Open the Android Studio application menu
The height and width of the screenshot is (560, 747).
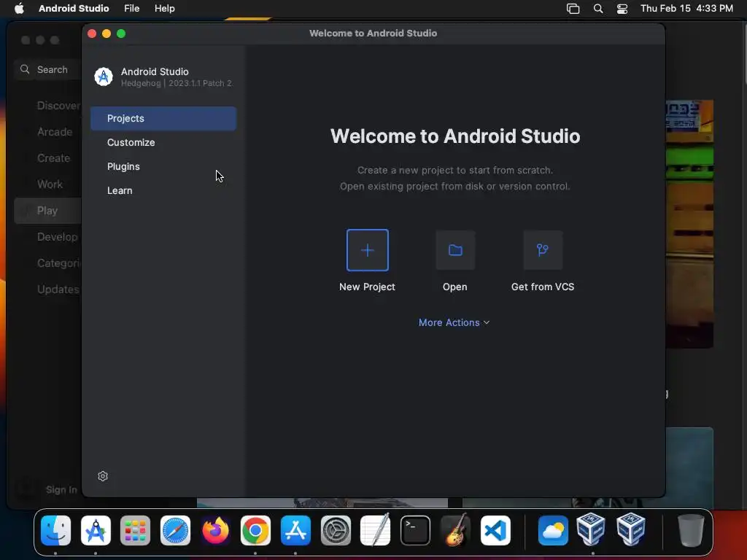[74, 9]
